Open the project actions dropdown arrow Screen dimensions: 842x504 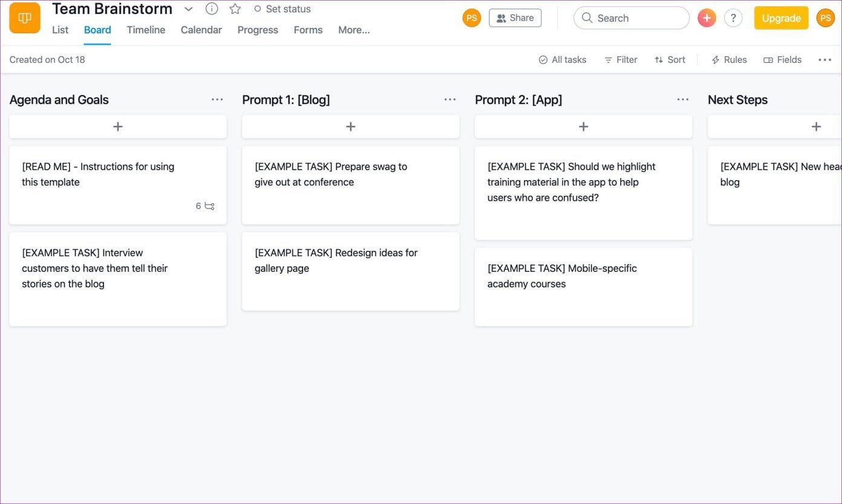(x=188, y=9)
